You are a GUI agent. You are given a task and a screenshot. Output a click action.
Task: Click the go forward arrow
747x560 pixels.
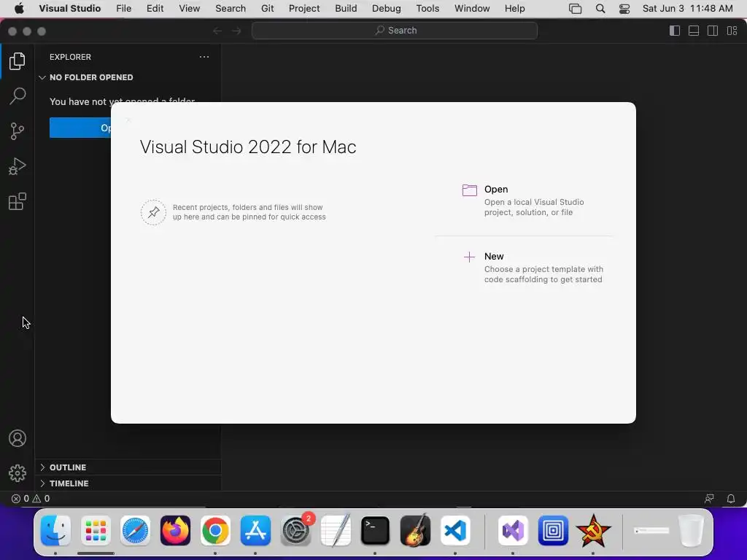[236, 31]
